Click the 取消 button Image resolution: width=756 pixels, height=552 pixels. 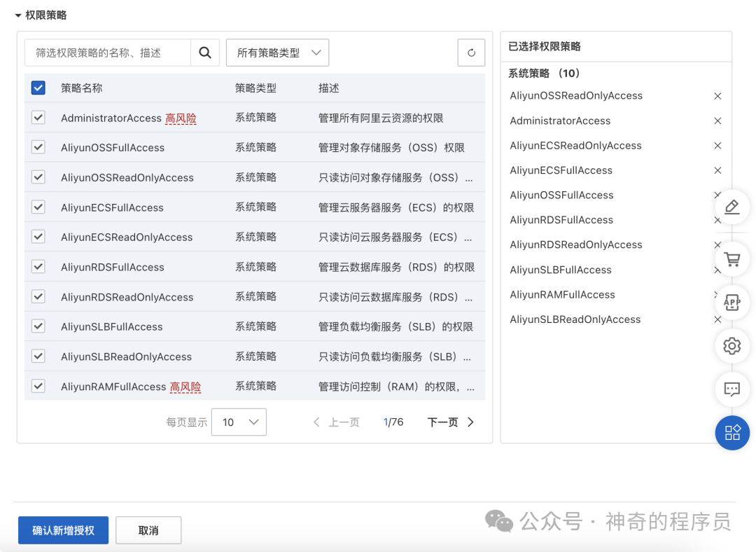[x=148, y=530]
